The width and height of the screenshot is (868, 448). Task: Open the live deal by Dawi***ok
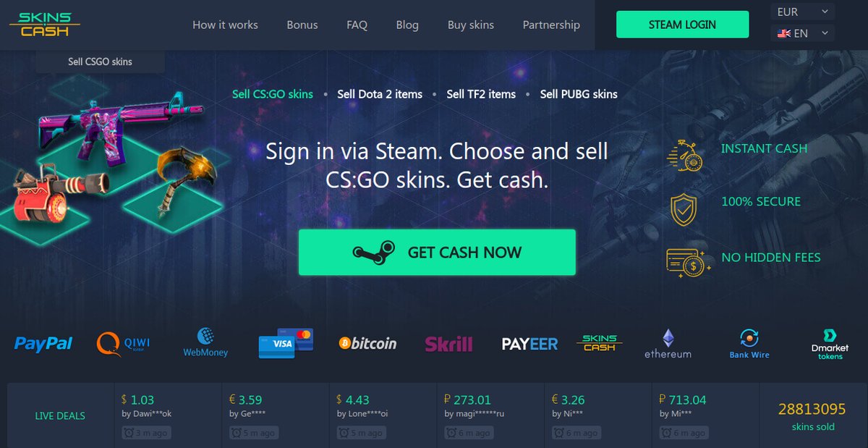(168, 416)
